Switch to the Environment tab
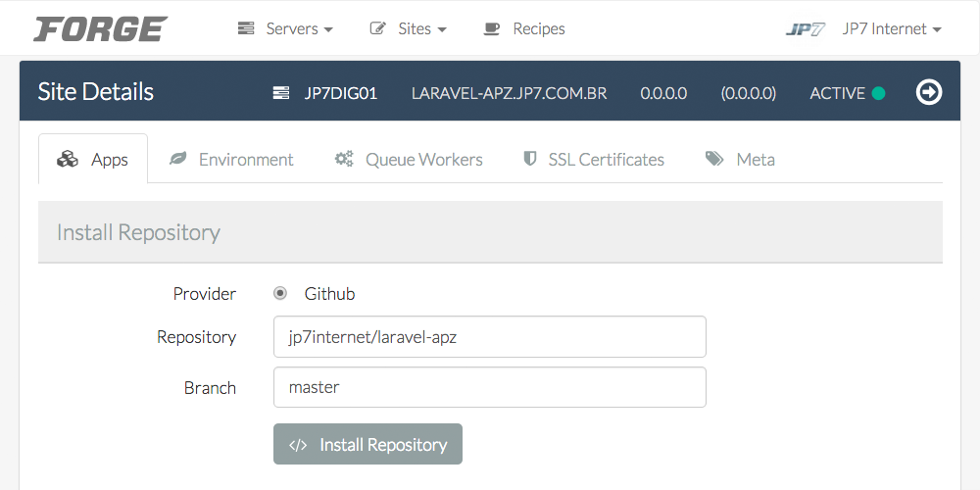980x490 pixels. pyautogui.click(x=231, y=160)
